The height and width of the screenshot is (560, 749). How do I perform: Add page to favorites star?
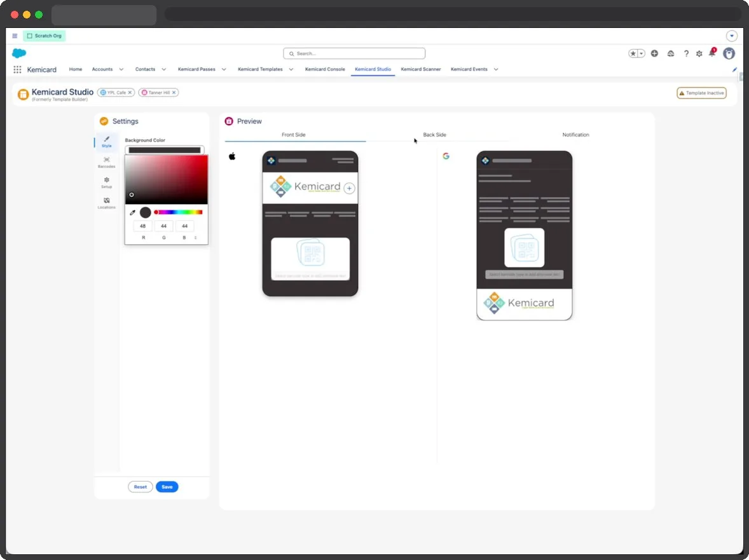633,53
